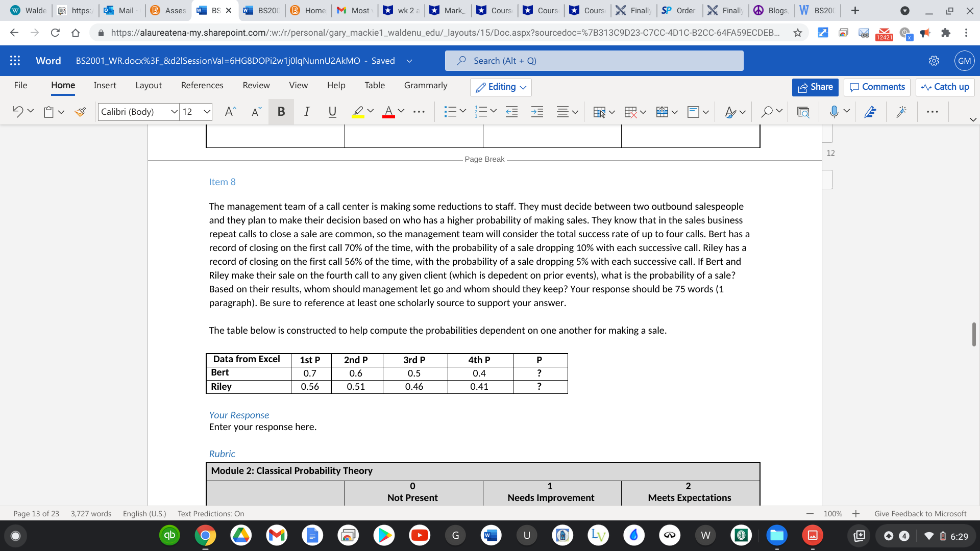Click the Search (Alt + Q) box
The width and height of the screenshot is (980, 551).
(594, 61)
